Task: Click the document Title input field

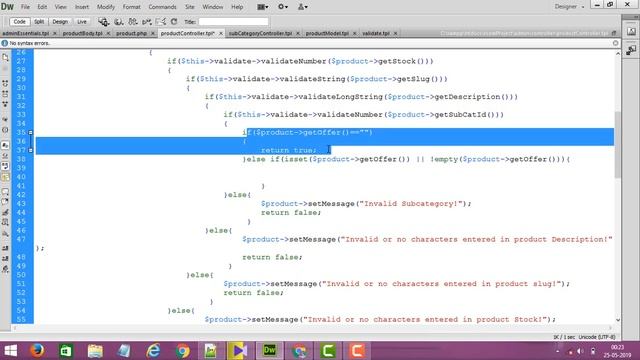Action: click(x=233, y=22)
